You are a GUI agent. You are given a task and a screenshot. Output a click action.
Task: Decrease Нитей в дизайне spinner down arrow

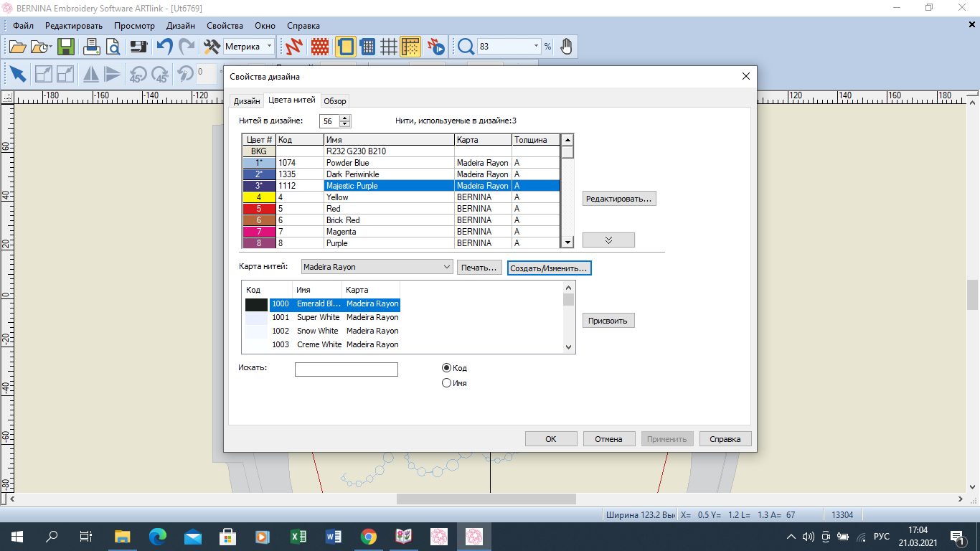click(x=345, y=125)
